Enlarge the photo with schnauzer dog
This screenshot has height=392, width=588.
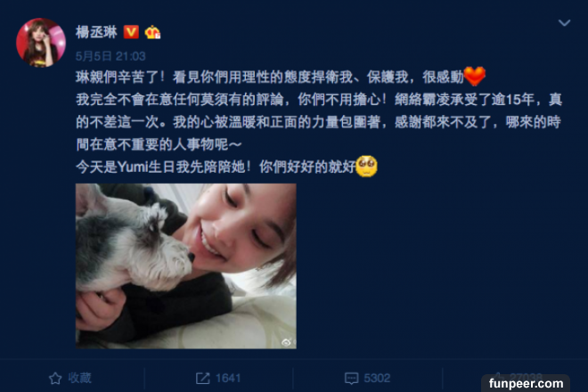[x=186, y=266]
